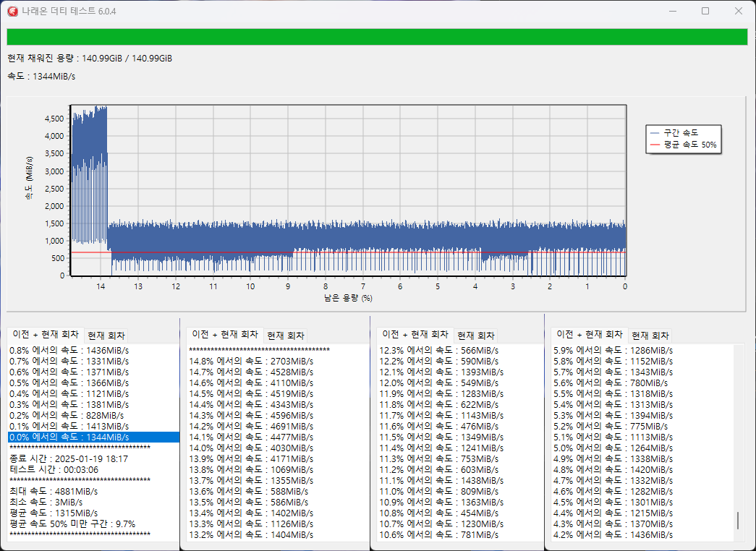Click the 최소 속도 : 3MiB/s line
Screen dimensions: 756x551
click(x=46, y=503)
